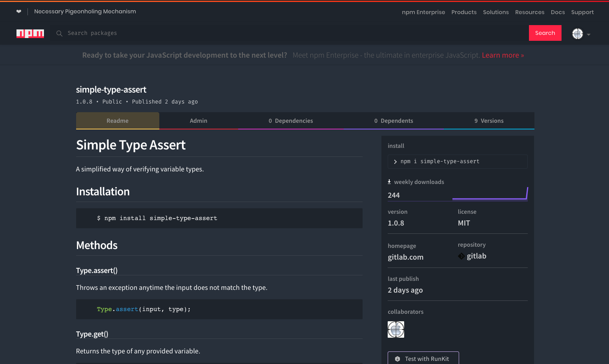Click the Installation heading
Viewport: 609px width, 364px height.
[x=103, y=191]
